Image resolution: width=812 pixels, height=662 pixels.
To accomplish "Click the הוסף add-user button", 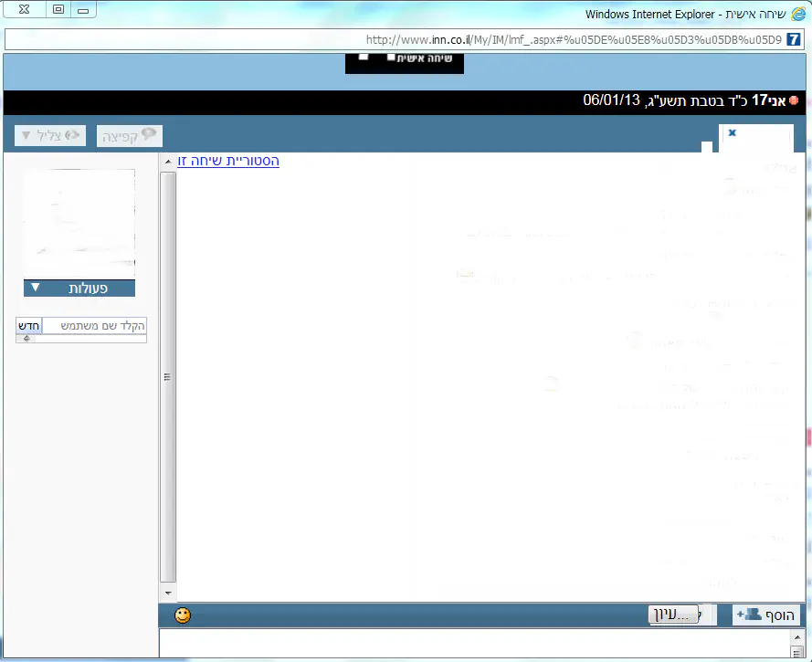I will (766, 615).
